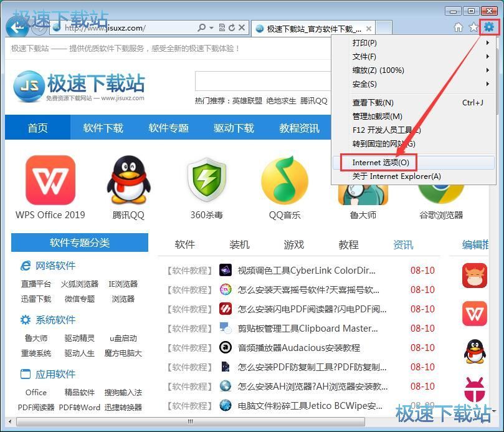Viewport: 504px width, 432px height.
Task: Open the WPS Office 2019 icon
Action: 50,180
